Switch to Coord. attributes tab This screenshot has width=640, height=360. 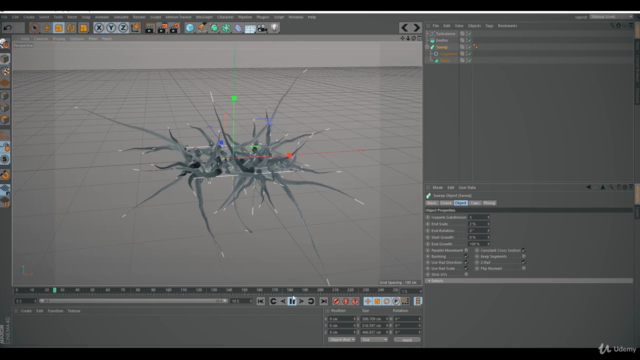coord(445,203)
